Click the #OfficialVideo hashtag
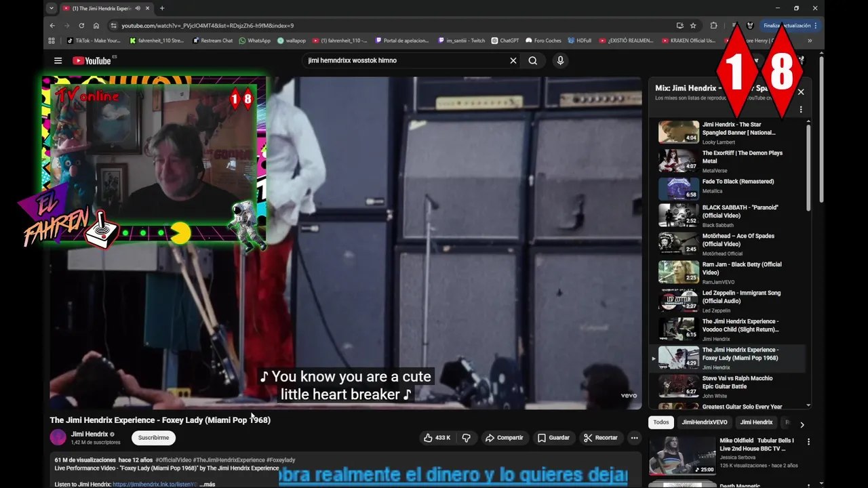 pos(174,460)
